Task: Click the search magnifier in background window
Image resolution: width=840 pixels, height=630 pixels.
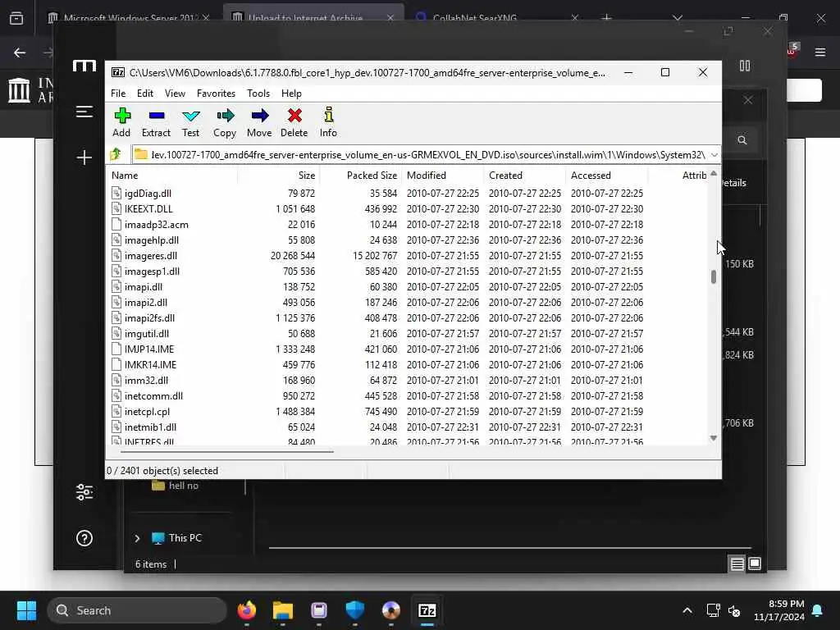Action: coord(742,139)
